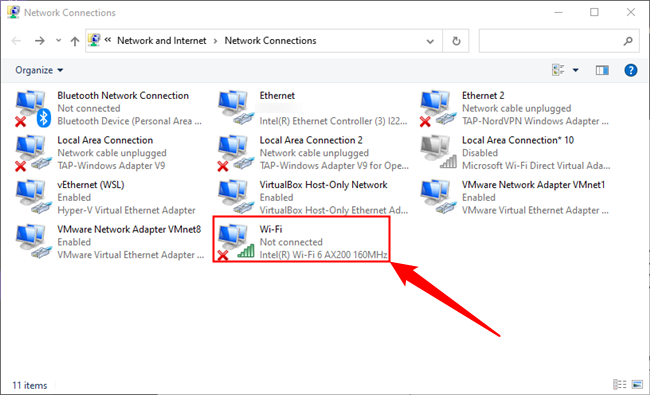
Task: Select the disabled Local Area Connection* 10 icon
Action: click(438, 153)
